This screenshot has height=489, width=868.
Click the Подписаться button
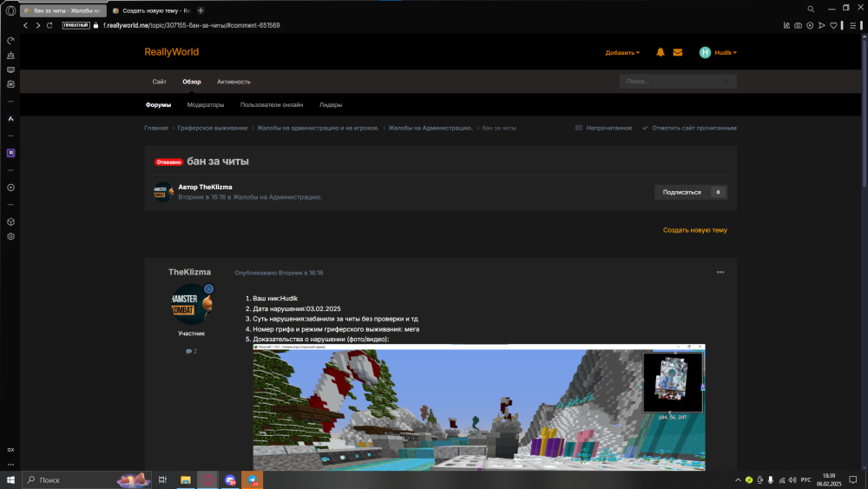click(x=681, y=192)
